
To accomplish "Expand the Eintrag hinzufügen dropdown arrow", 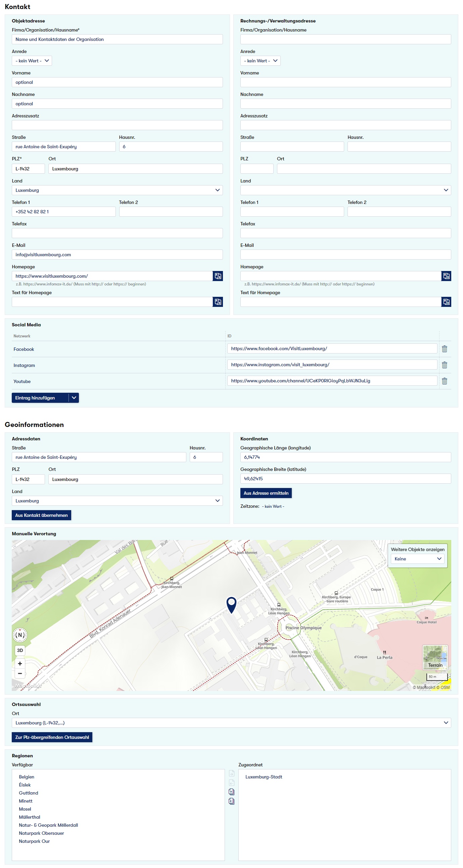I will coord(74,397).
